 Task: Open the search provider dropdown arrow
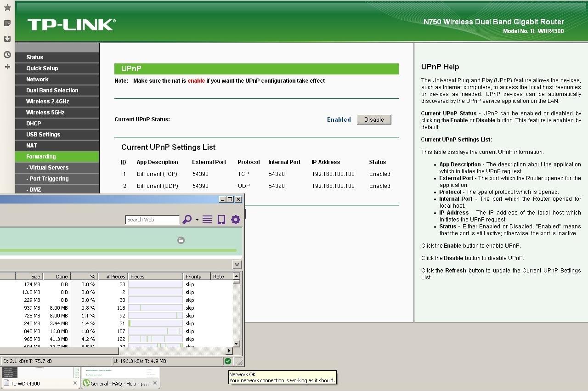click(x=197, y=220)
